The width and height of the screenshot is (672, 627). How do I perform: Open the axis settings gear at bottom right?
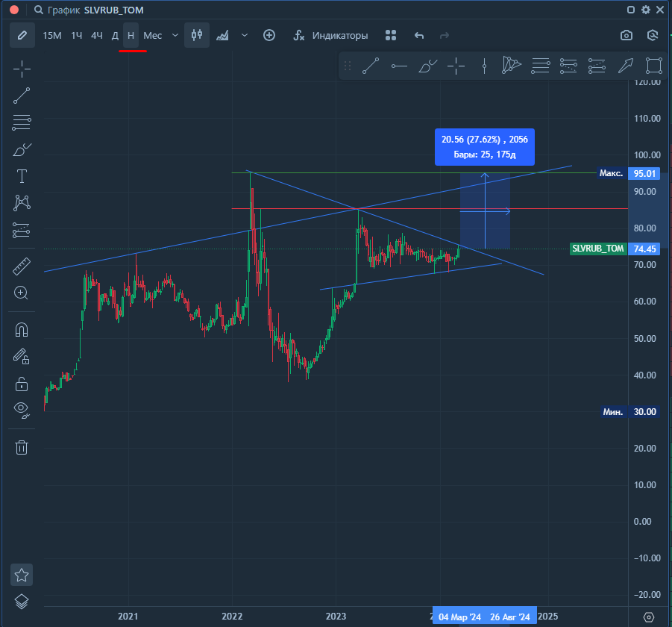(649, 617)
